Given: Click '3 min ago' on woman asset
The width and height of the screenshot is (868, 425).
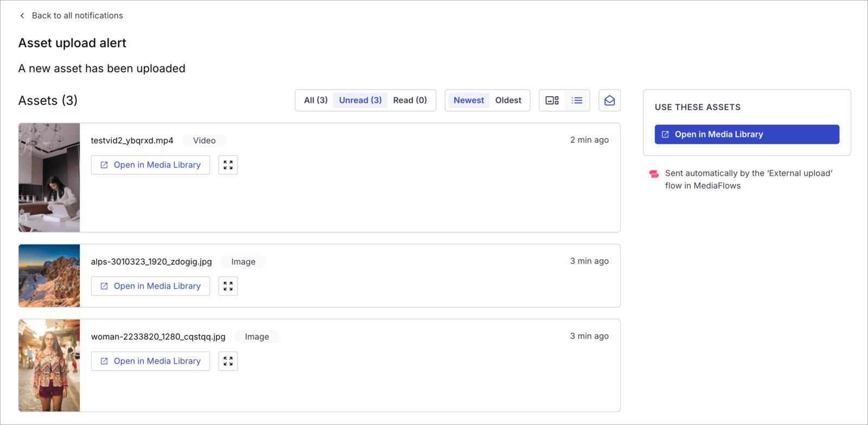Looking at the screenshot, I should pos(589,336).
